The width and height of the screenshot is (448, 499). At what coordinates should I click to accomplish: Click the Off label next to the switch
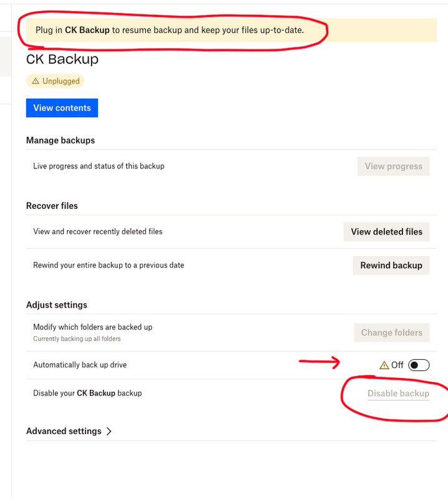point(397,365)
